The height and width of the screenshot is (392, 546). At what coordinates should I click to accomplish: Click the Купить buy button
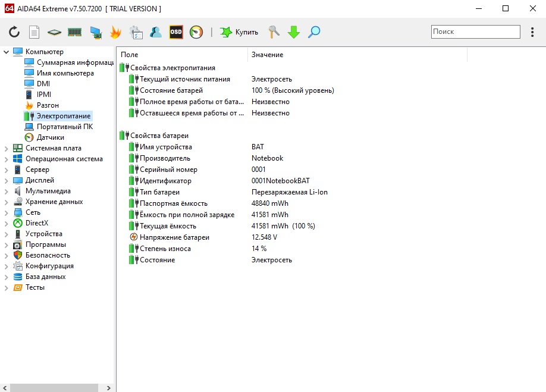click(239, 32)
